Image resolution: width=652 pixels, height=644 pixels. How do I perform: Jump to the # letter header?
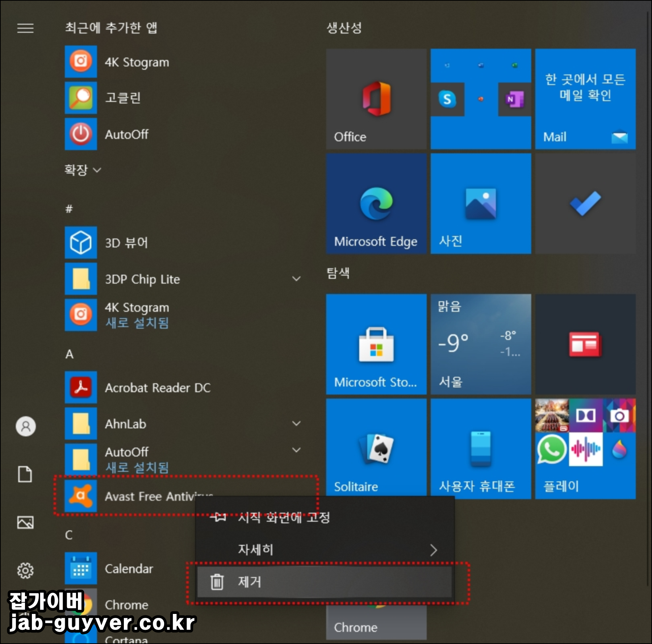[x=69, y=209]
